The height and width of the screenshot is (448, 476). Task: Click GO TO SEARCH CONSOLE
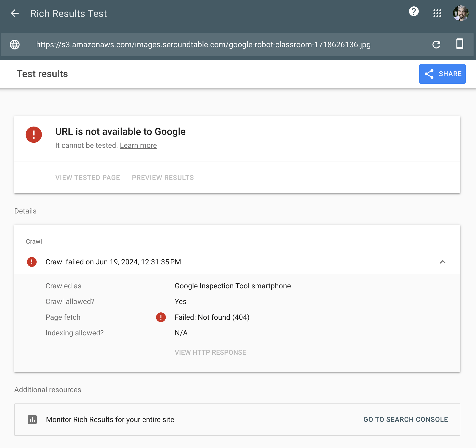tap(406, 419)
